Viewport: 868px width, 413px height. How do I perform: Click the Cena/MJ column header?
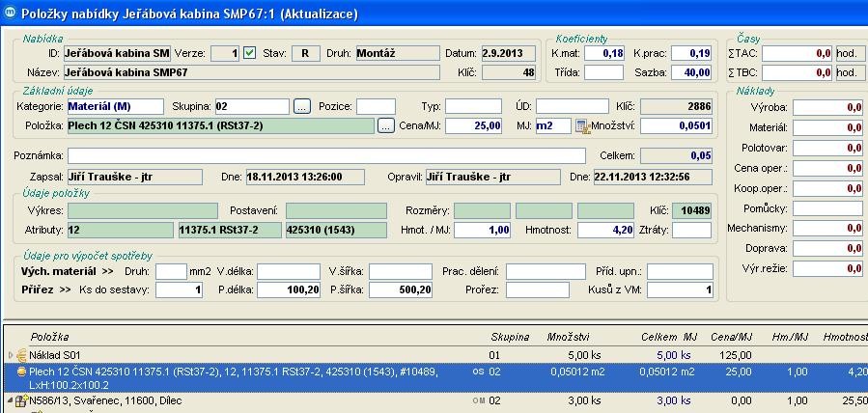point(729,337)
